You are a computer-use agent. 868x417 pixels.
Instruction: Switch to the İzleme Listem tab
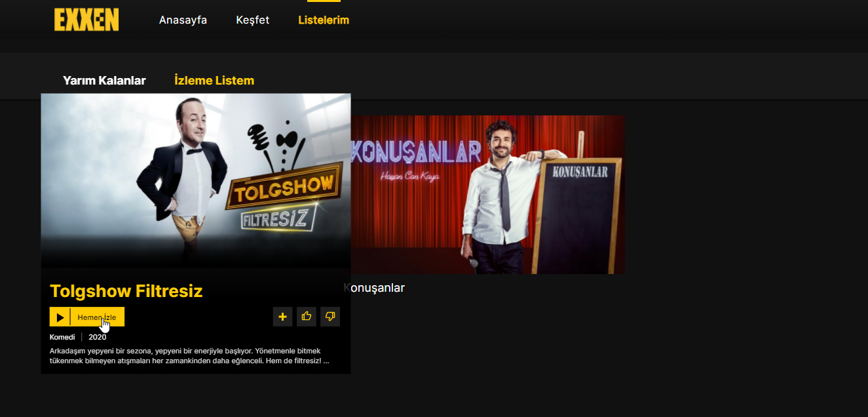(x=214, y=81)
